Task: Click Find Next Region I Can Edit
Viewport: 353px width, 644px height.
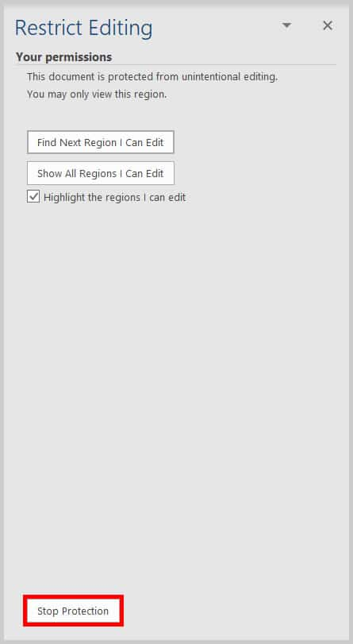Action: pos(101,142)
